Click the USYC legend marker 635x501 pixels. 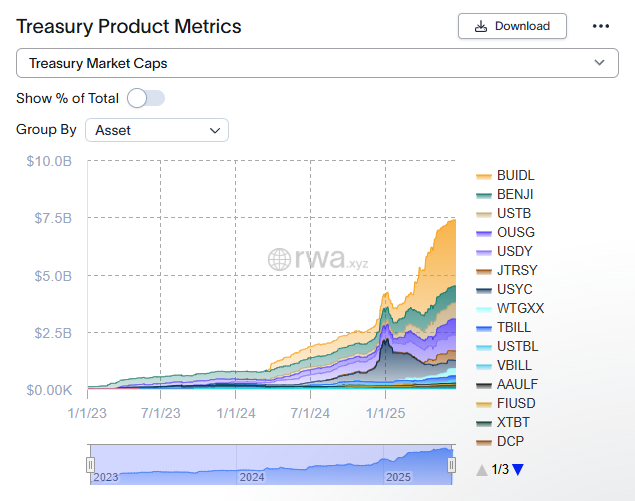[483, 289]
